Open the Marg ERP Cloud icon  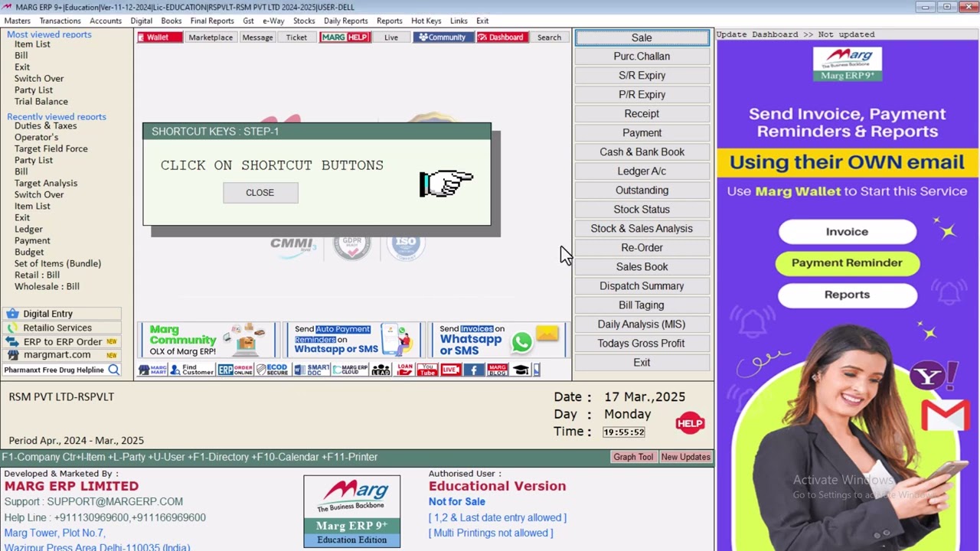(350, 370)
